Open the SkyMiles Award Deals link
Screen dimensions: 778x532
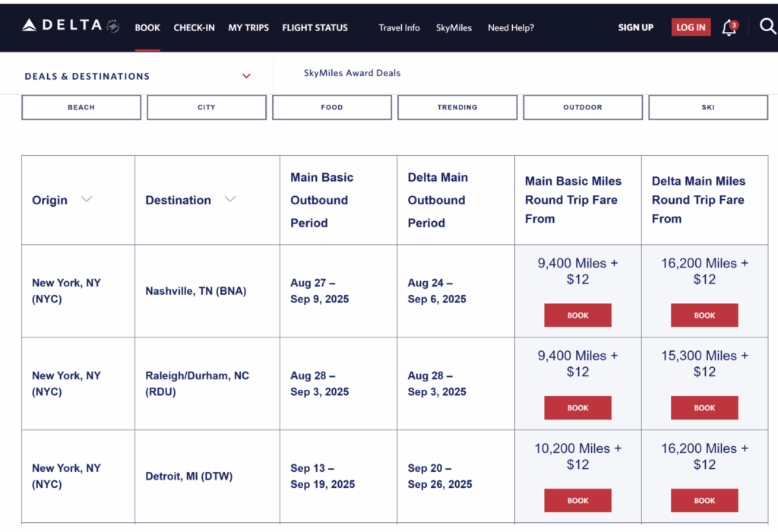(x=352, y=73)
